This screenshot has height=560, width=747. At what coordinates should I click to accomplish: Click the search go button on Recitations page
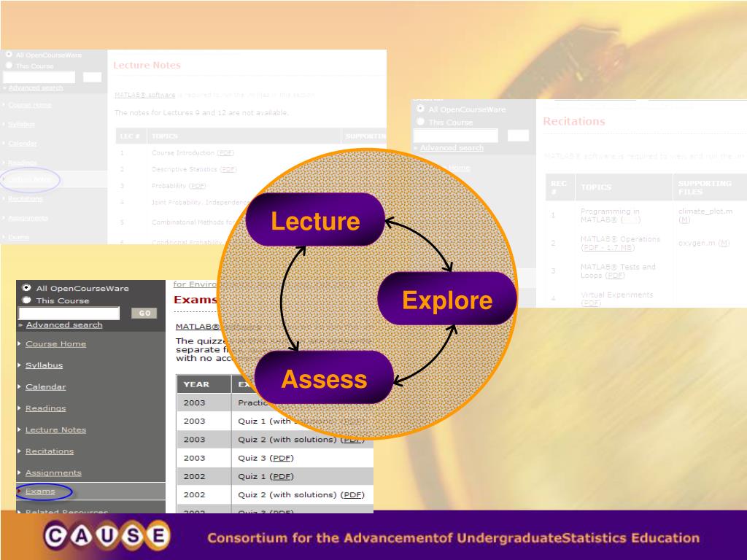click(x=518, y=135)
